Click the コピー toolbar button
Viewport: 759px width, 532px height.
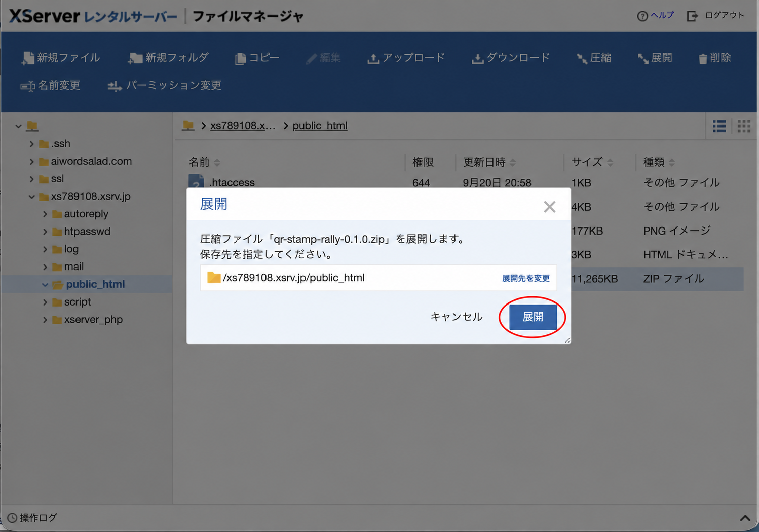tap(257, 58)
